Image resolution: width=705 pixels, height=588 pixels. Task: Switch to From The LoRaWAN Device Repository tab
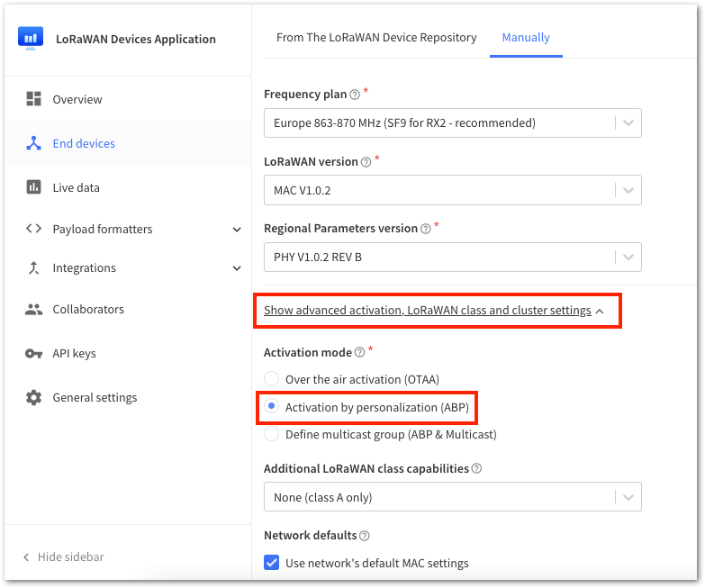point(376,37)
